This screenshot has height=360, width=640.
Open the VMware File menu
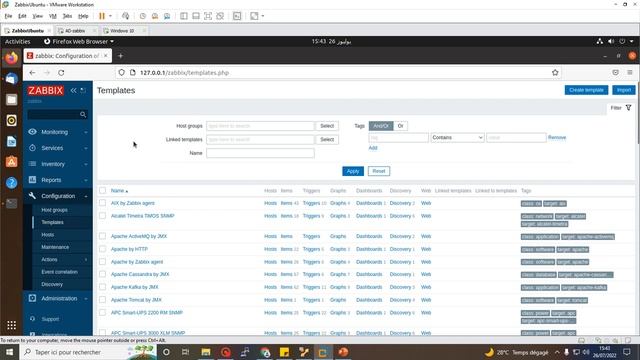click(x=8, y=16)
